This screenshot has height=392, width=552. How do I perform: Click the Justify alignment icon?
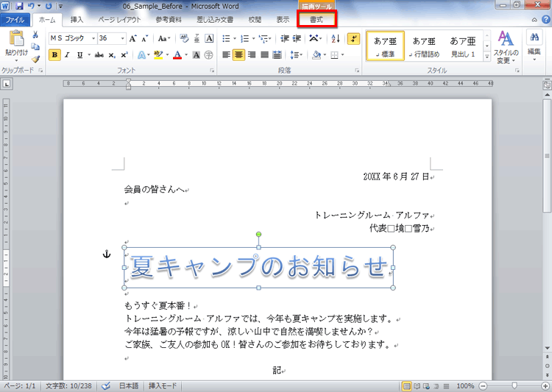[264, 55]
